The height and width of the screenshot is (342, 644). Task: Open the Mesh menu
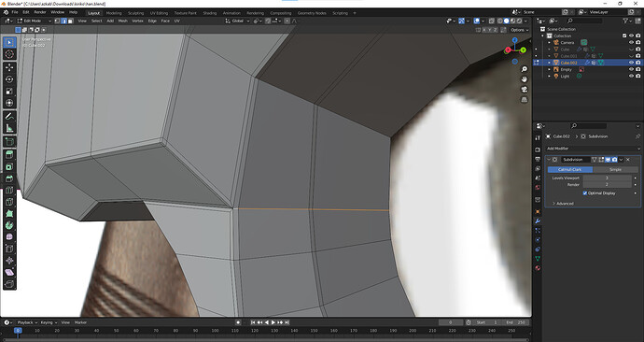click(x=123, y=21)
